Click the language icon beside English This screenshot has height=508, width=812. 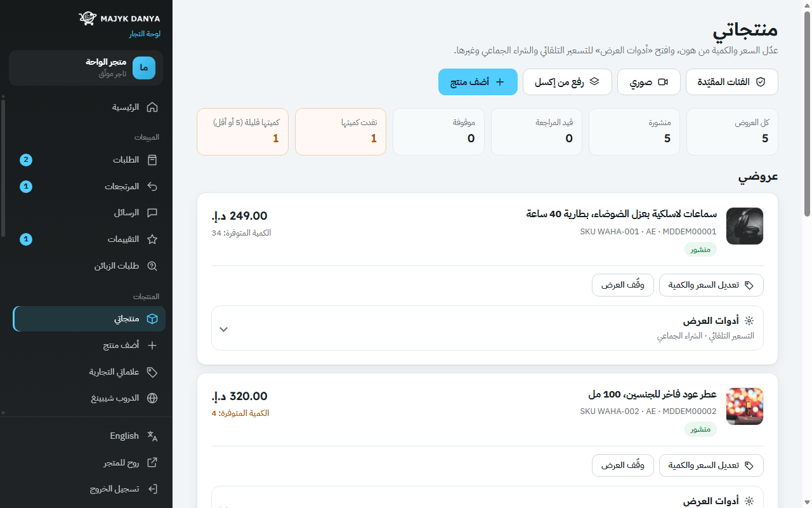[152, 436]
